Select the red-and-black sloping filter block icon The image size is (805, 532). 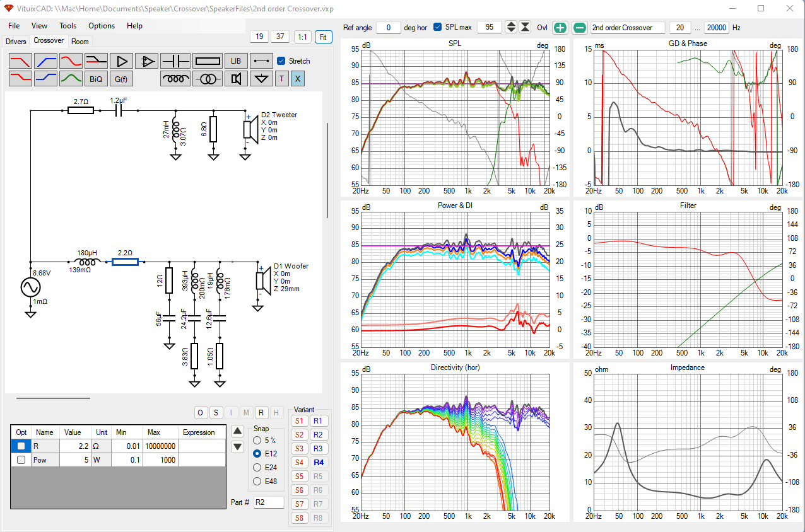[x=97, y=61]
